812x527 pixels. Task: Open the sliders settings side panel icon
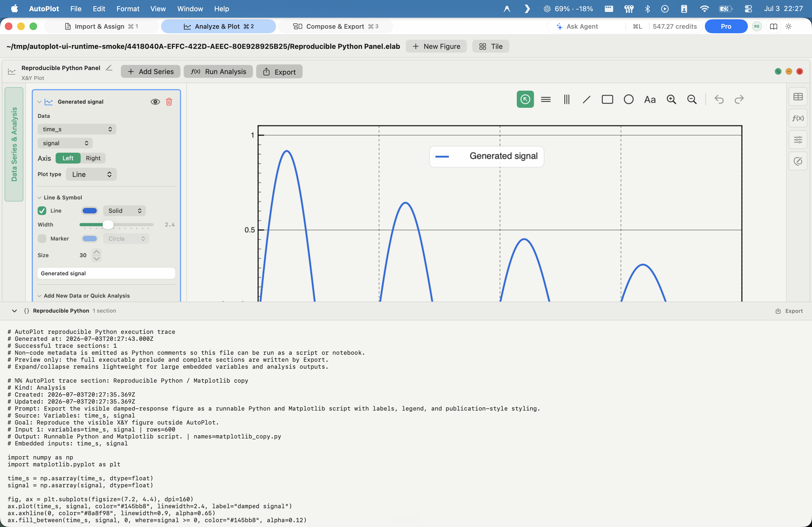[x=798, y=140]
